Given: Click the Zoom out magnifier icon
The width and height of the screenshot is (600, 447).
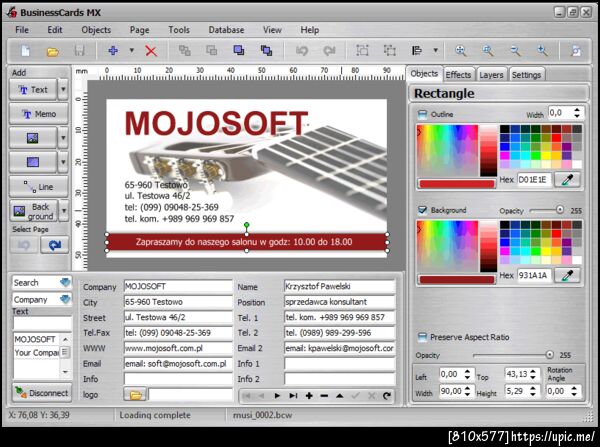Looking at the screenshot, I should (515, 50).
